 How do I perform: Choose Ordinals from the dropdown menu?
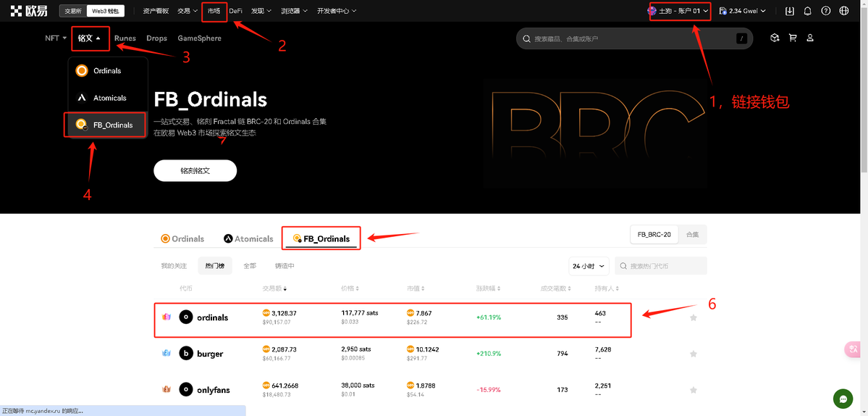(108, 71)
